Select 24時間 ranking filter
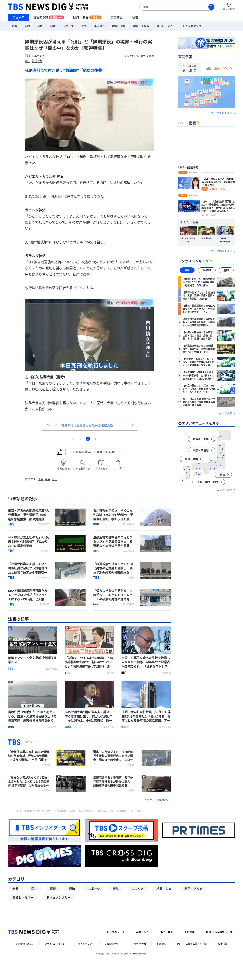Image resolution: width=243 pixels, height=980 pixels. (206, 270)
